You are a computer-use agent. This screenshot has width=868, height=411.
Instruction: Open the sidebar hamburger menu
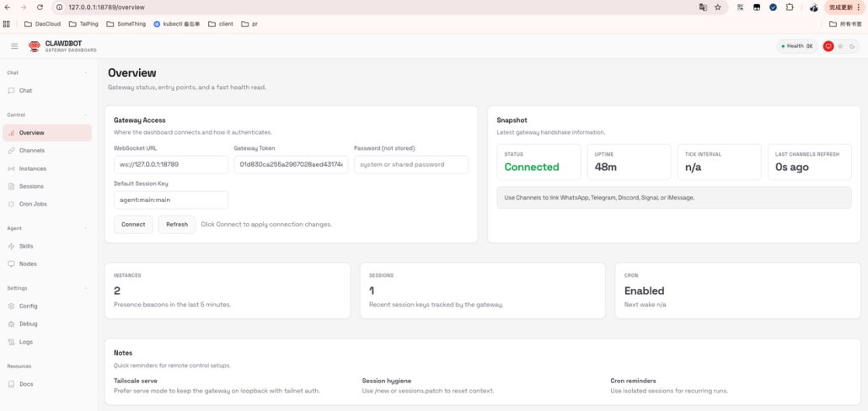[x=14, y=46]
